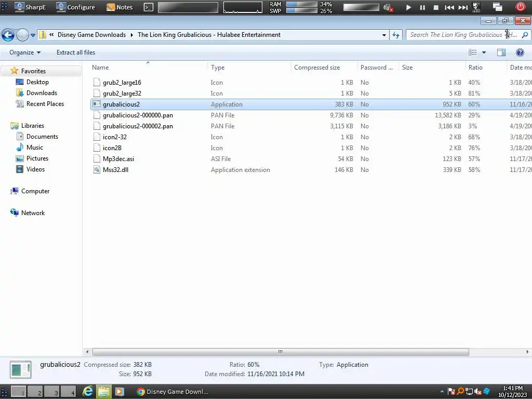Select the grub2_large32 file
The image size is (532, 399).
click(x=122, y=94)
